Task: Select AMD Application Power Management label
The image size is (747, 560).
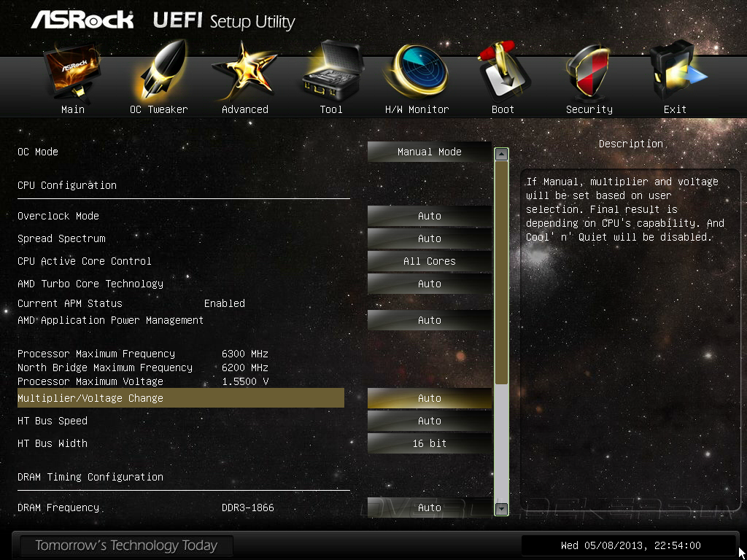Action: pos(111,321)
